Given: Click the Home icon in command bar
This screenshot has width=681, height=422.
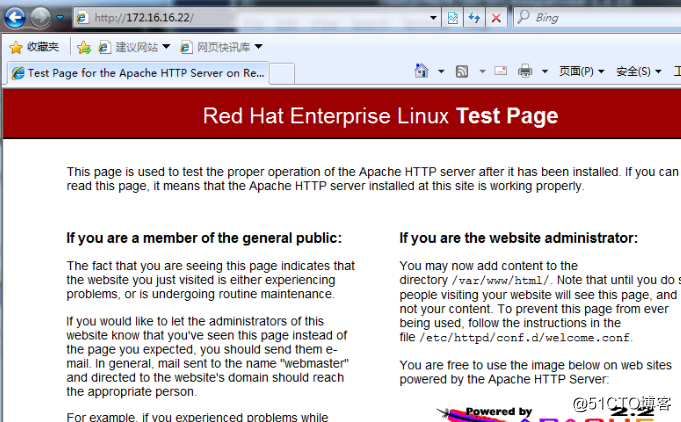Looking at the screenshot, I should [x=421, y=71].
